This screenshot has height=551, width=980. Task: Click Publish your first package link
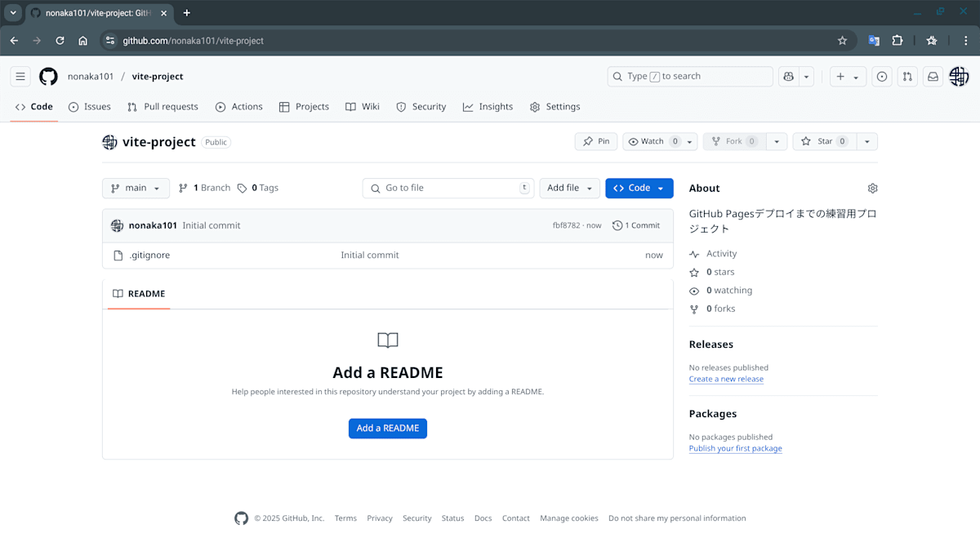click(735, 448)
